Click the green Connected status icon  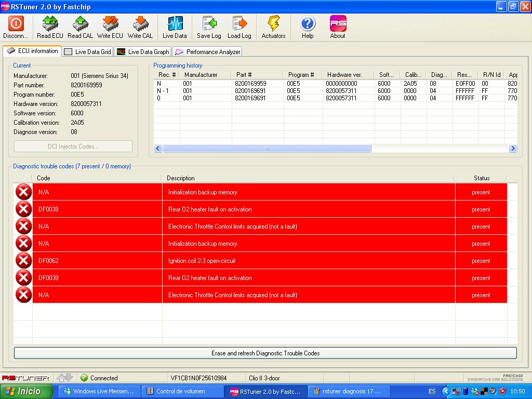(x=84, y=378)
